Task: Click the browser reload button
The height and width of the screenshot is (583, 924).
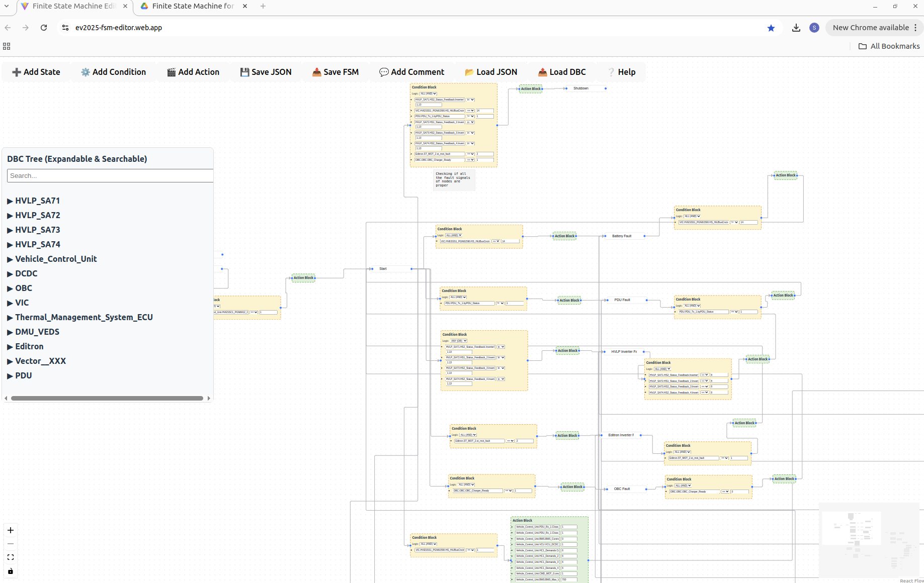Action: [44, 28]
